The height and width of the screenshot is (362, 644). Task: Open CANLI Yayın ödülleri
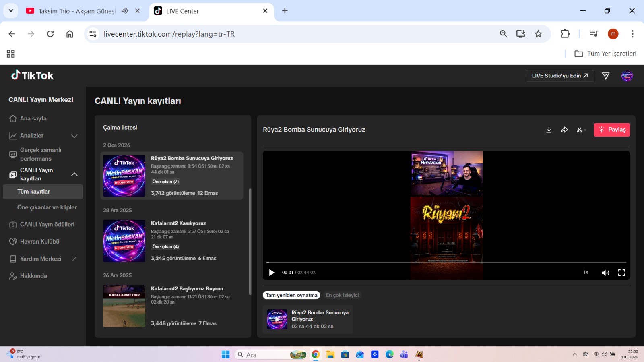[x=42, y=224]
